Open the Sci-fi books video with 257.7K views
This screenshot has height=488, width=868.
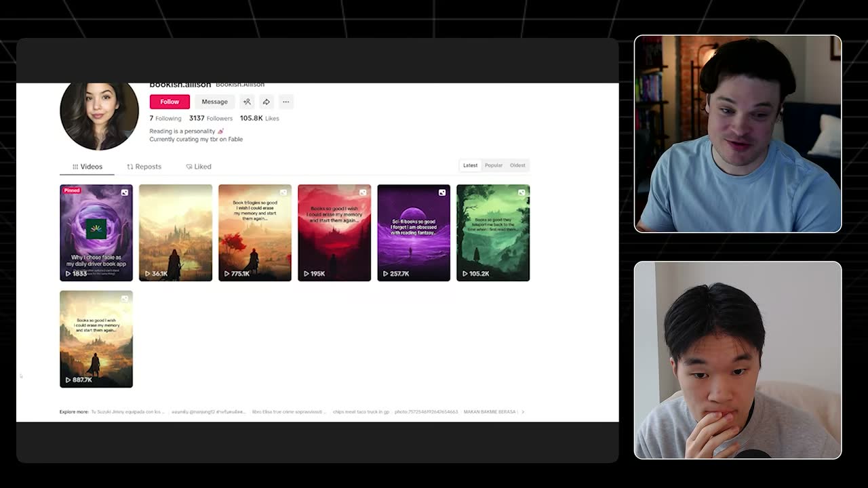(x=414, y=232)
